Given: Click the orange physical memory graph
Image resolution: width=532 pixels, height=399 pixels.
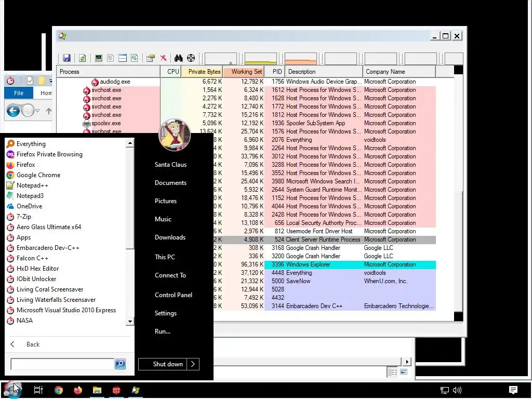Looking at the screenshot, I should pos(301,58).
